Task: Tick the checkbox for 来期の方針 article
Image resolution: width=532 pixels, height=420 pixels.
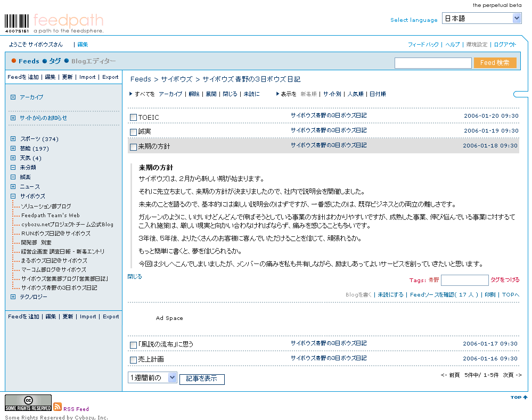Action: pos(133,147)
